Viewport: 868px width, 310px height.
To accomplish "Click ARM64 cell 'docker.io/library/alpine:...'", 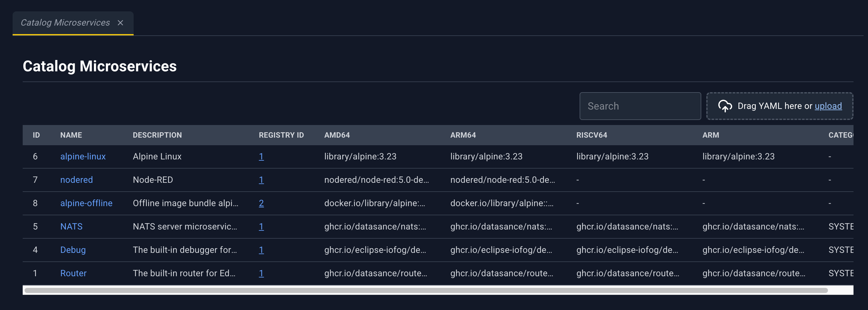I will 502,203.
